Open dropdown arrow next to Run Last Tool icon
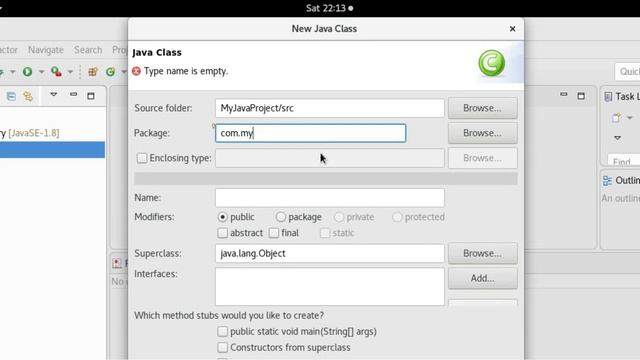The width and height of the screenshot is (640, 360). point(70,72)
